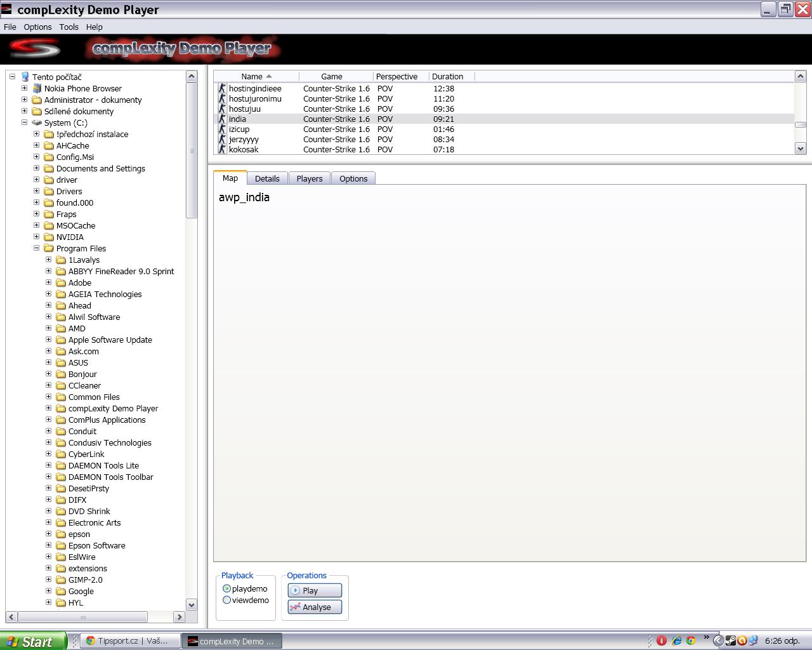Viewport: 812px width, 650px height.
Task: Click the Counter-Strike icon beside izicup demo
Action: click(x=222, y=129)
